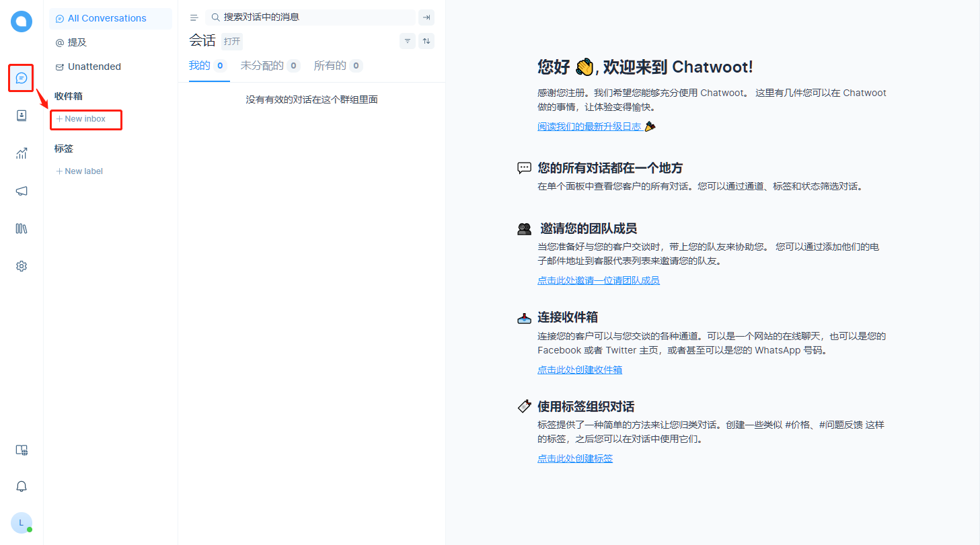This screenshot has height=545, width=980.
Task: Open the Contacts sidebar icon
Action: (22, 116)
